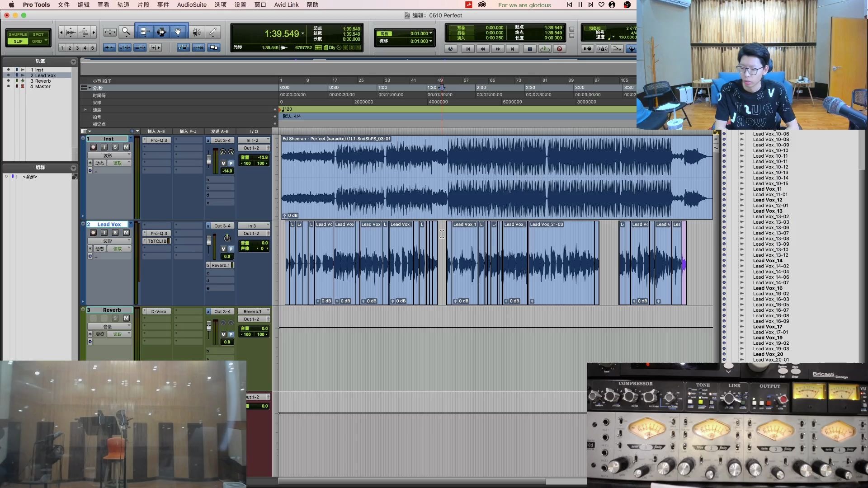The image size is (868, 488).
Task: Mute send a on Inst track
Action: click(x=223, y=163)
